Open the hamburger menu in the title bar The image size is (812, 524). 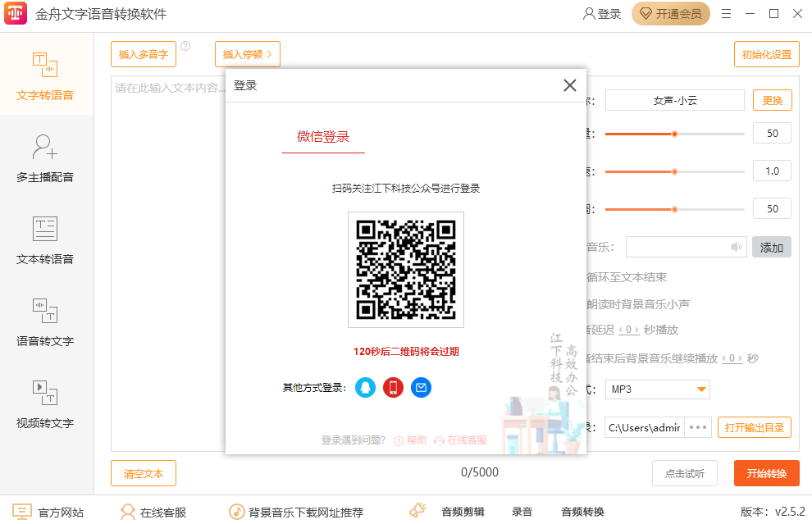[727, 14]
